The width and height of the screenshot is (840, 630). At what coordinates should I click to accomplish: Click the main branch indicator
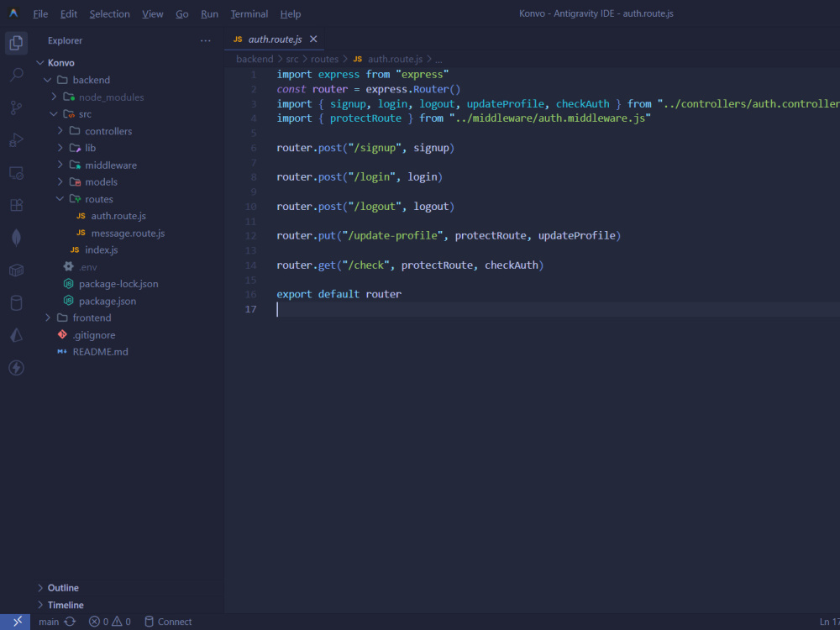click(x=49, y=622)
